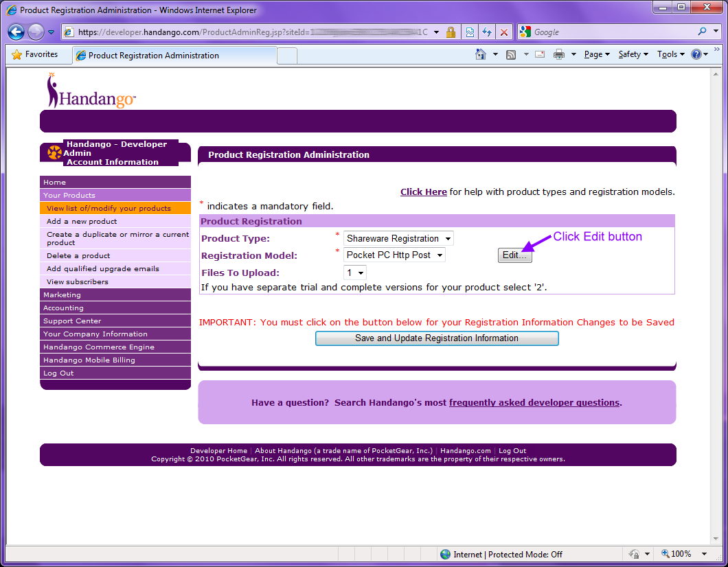Open Your Company Information in sidebar

(115, 334)
